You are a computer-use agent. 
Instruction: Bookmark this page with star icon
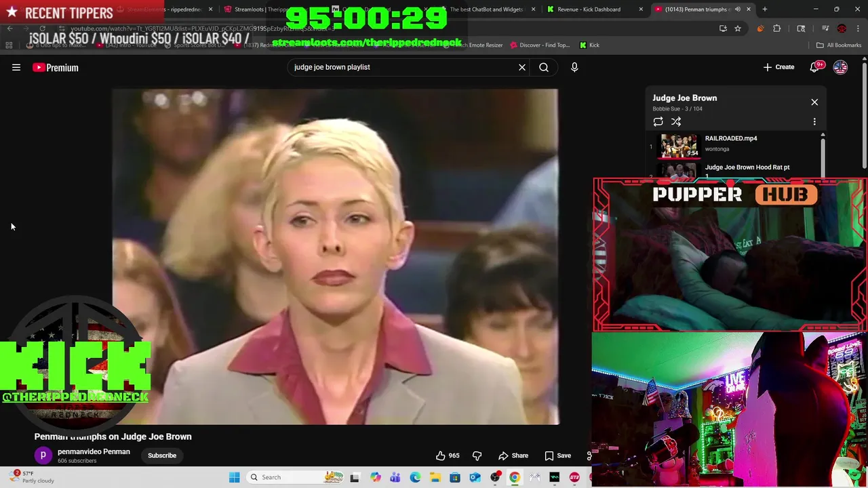[737, 28]
